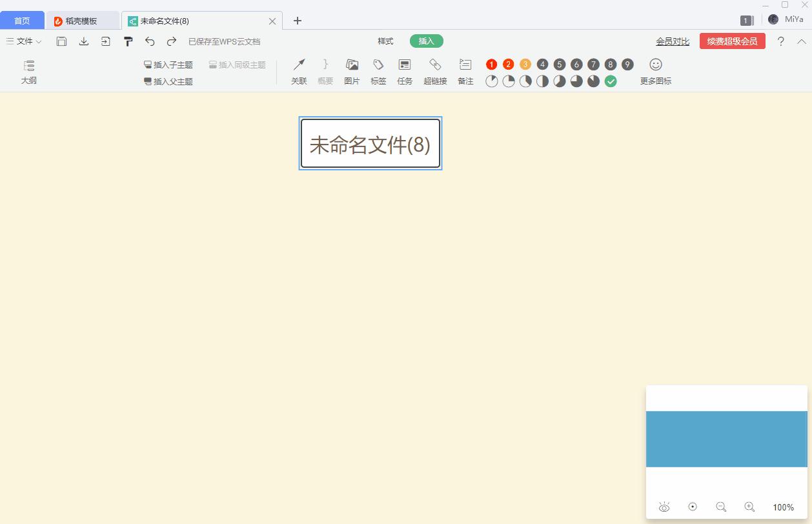Click the format painter icon
Viewport: 812px width, 524px height.
click(128, 41)
